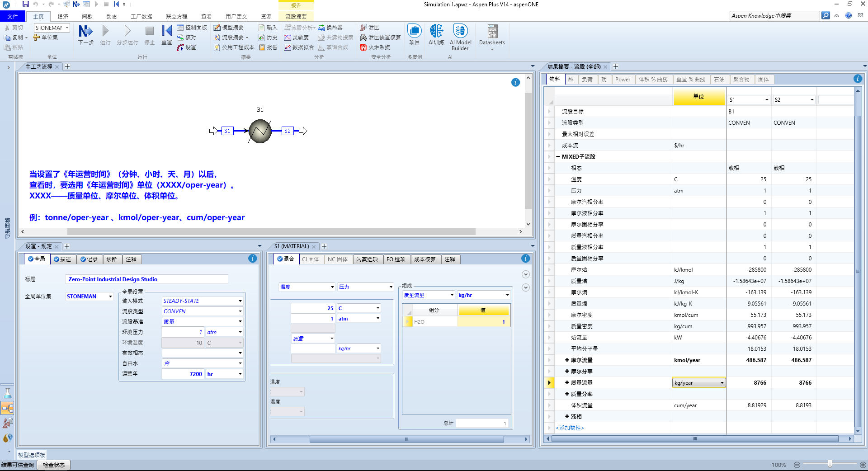Open the Reconcile (核对) tool
Viewport: 868px width, 471px height.
point(187,38)
